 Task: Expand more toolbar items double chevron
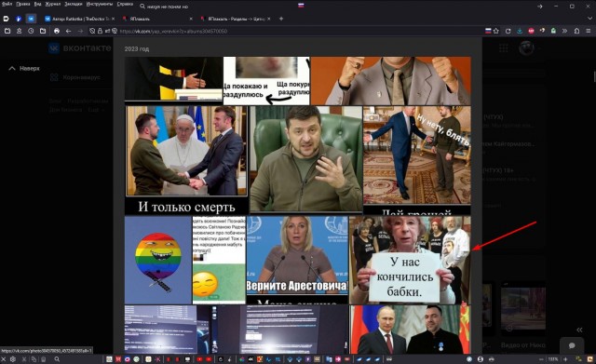[565, 31]
